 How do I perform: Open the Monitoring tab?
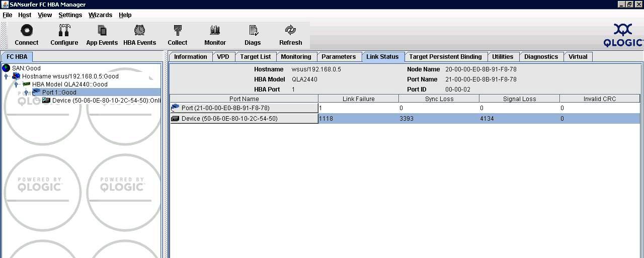pyautogui.click(x=296, y=57)
